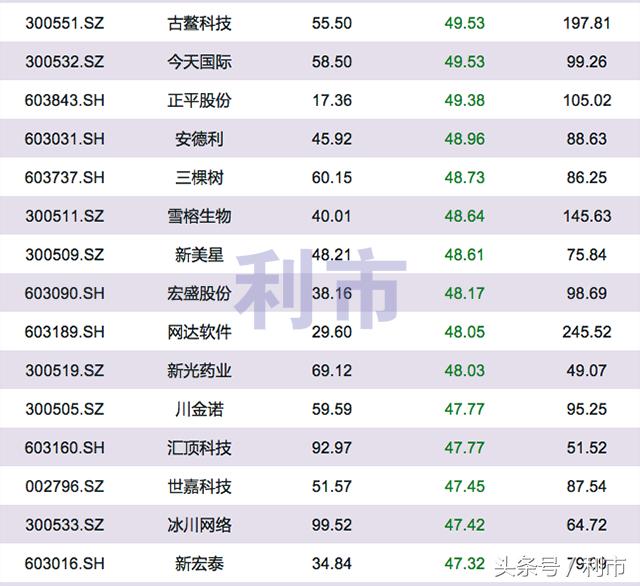Click green value 48.05

pos(464,332)
